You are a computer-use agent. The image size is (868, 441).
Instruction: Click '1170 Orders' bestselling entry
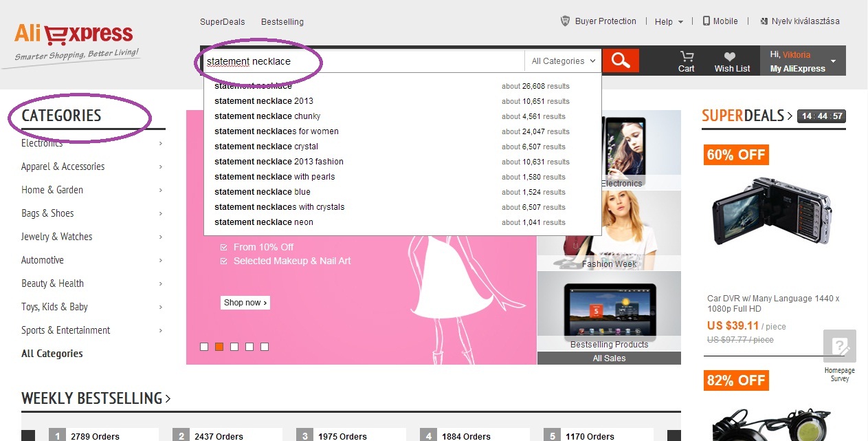click(590, 436)
